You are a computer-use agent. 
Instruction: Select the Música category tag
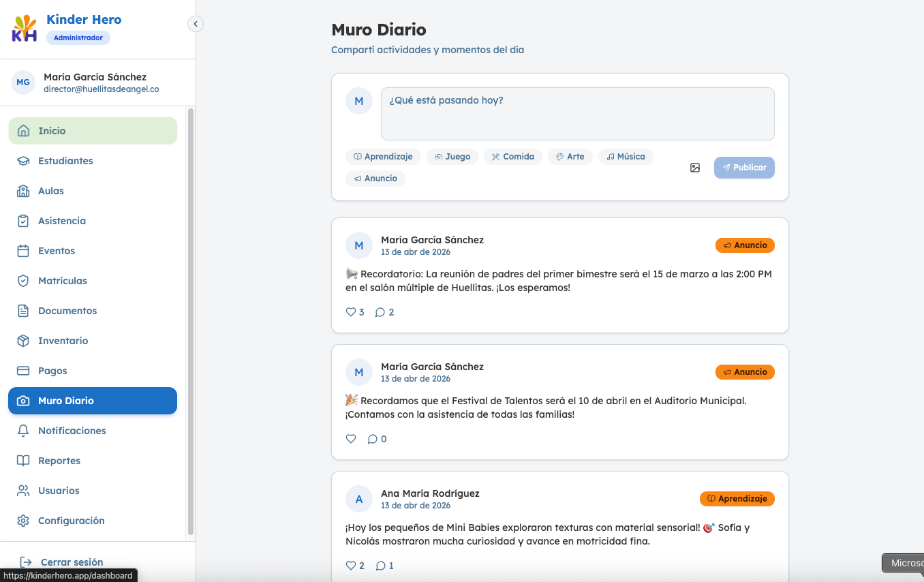626,157
